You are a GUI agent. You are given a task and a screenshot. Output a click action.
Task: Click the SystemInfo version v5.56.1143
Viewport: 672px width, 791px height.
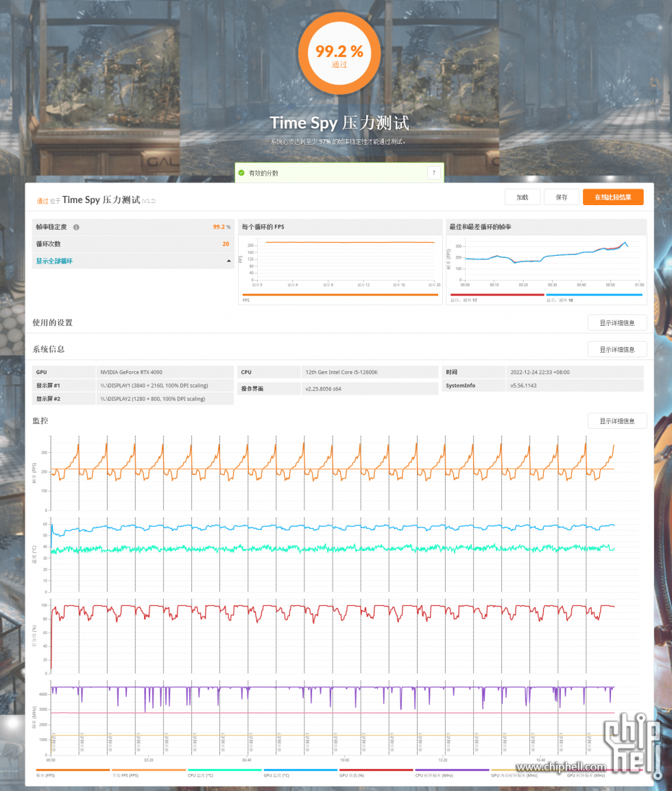523,386
